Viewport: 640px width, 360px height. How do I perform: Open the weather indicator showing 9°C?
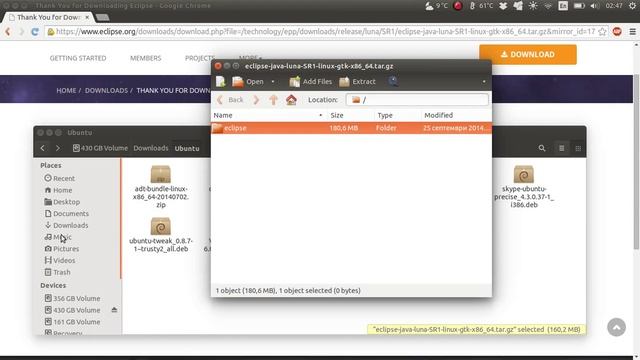click(x=437, y=6)
